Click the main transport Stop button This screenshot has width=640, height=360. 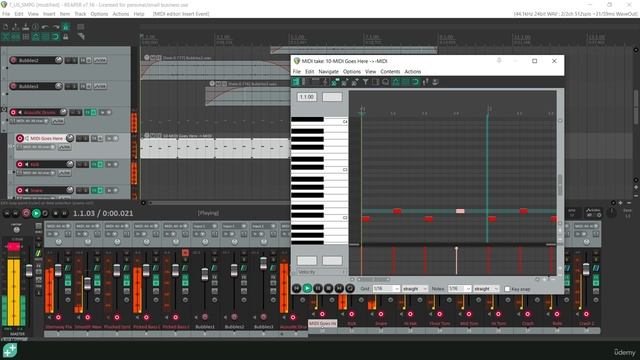point(56,213)
